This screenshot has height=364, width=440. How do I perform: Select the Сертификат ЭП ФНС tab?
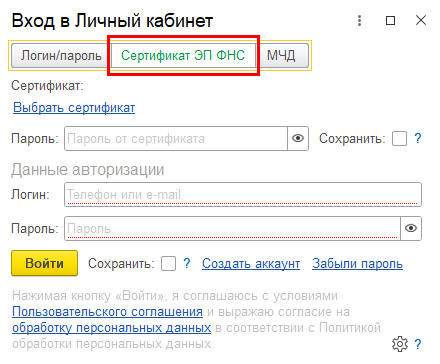click(x=183, y=55)
